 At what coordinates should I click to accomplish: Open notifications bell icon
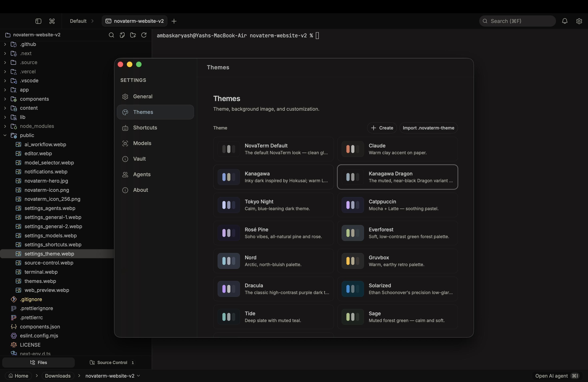[x=565, y=21]
